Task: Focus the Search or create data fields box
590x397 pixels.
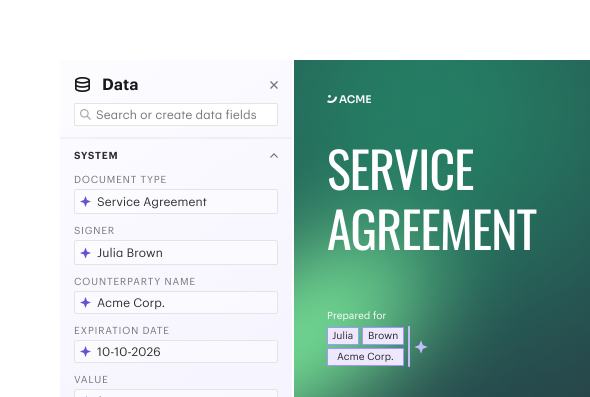Action: (x=176, y=114)
